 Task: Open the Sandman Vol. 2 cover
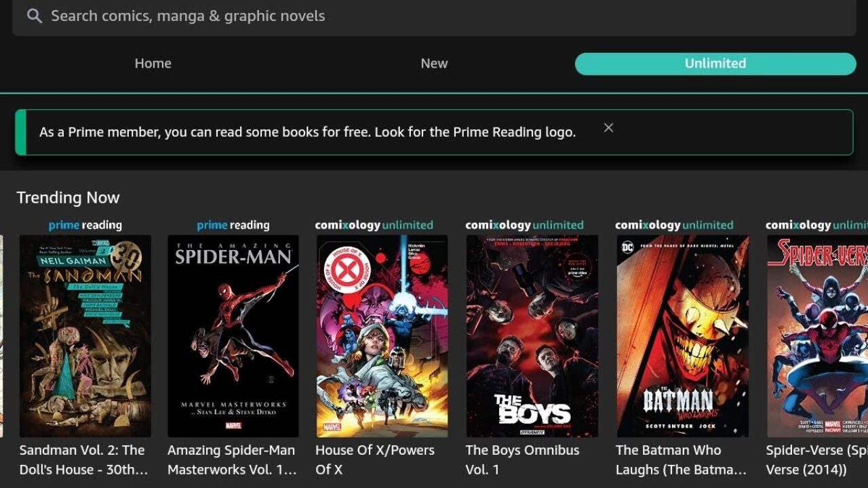tap(85, 335)
